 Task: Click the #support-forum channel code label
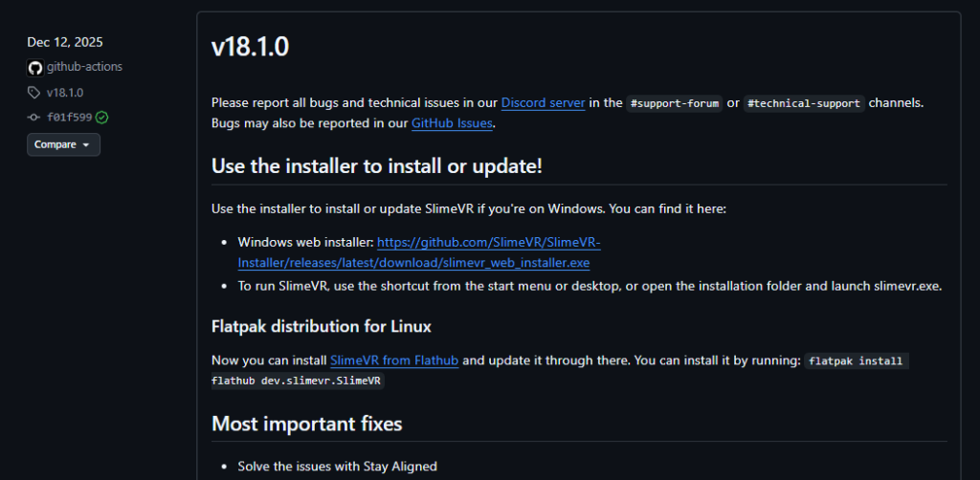tap(674, 103)
